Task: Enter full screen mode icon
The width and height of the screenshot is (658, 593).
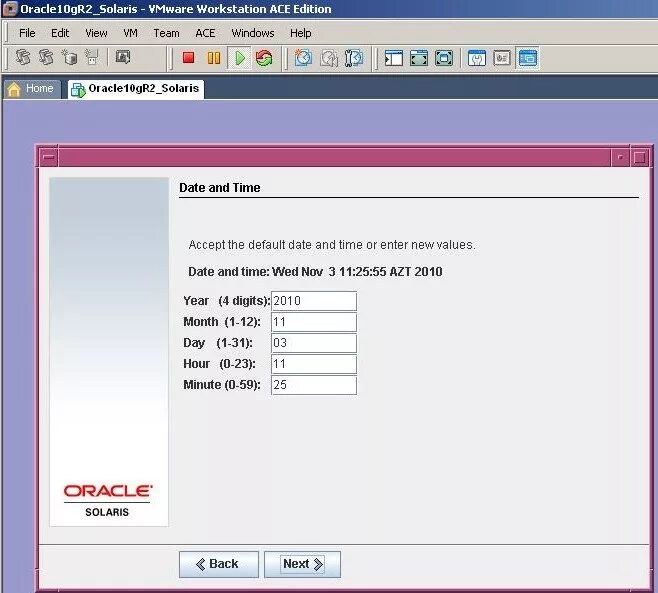Action: pyautogui.click(x=444, y=58)
